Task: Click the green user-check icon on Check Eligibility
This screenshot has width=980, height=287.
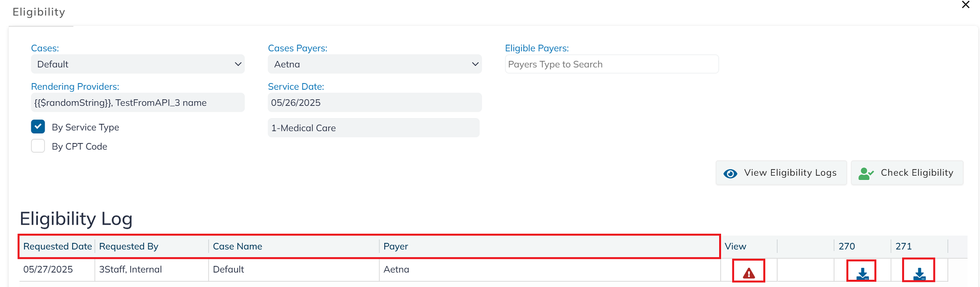Action: point(866,173)
